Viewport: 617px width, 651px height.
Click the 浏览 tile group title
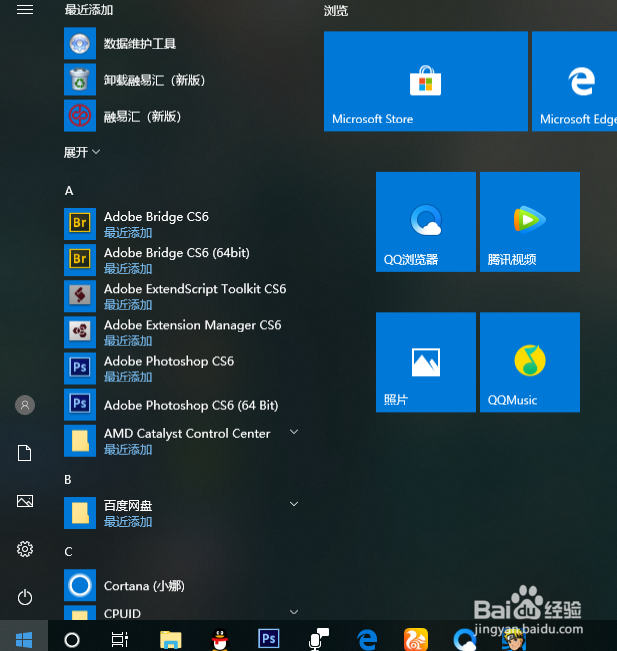[336, 11]
